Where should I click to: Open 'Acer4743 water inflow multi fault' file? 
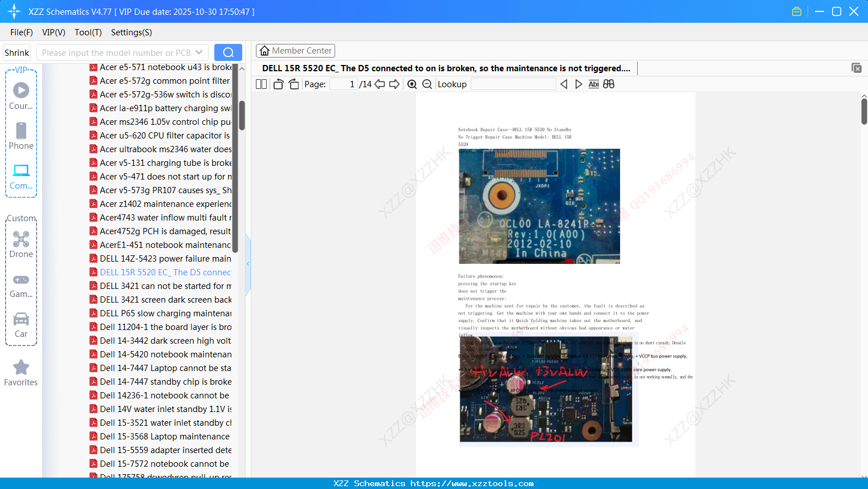(x=161, y=218)
